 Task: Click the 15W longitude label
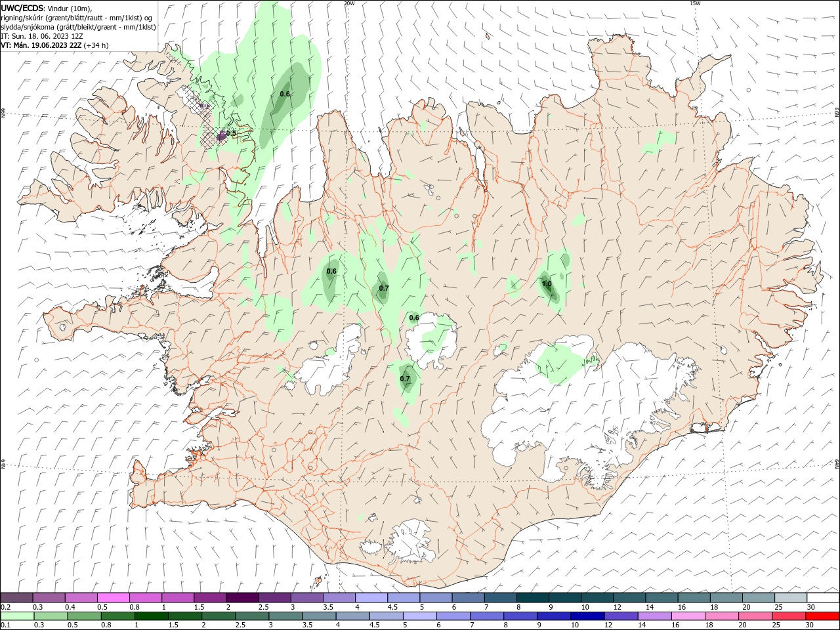coord(695,3)
